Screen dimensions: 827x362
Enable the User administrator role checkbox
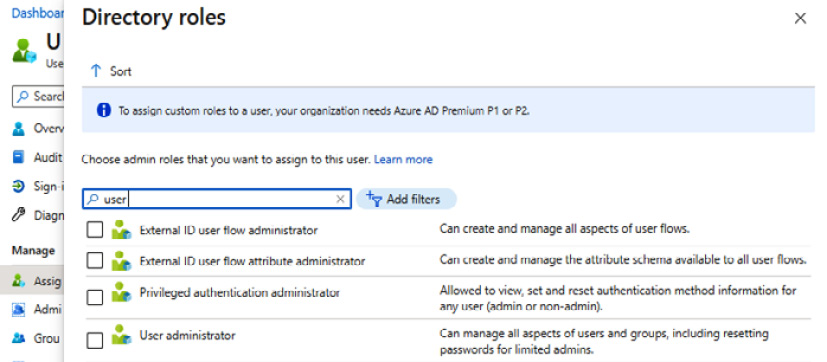point(95,341)
